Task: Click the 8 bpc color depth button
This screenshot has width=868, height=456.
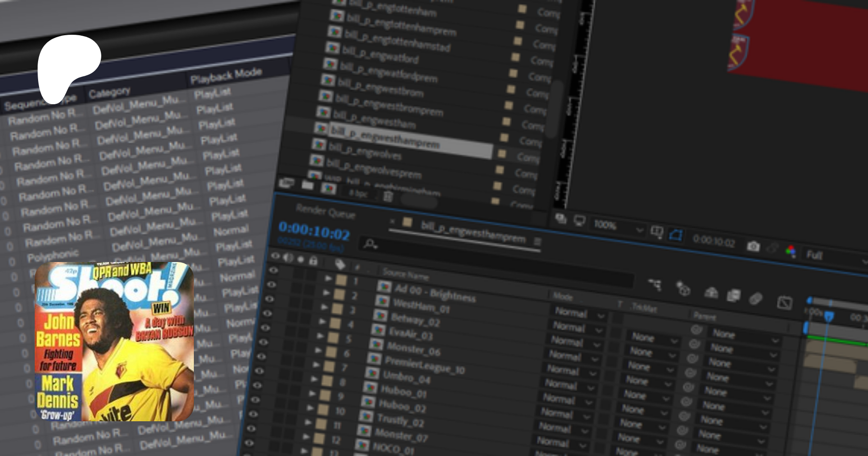Action: [358, 193]
